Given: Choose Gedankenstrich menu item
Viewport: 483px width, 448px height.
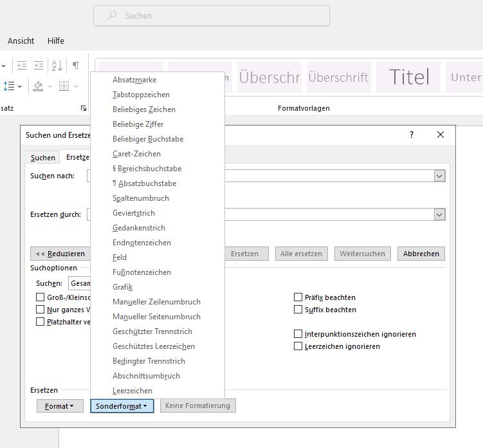Looking at the screenshot, I should point(158,228).
